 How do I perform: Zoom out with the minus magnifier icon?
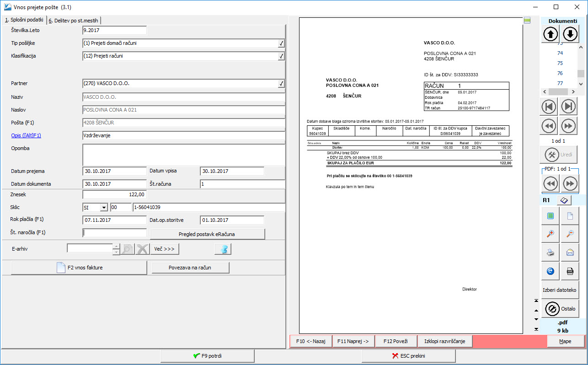[570, 234]
